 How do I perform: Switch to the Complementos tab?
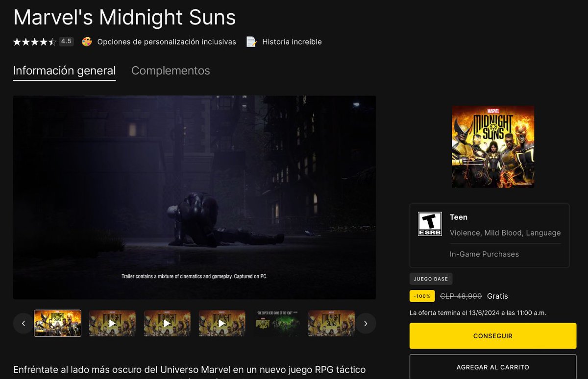pos(171,71)
